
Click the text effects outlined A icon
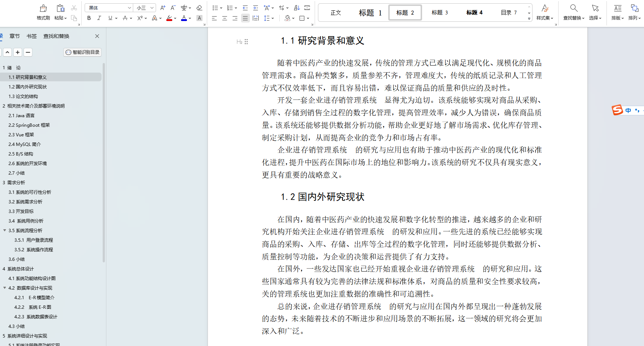[155, 18]
